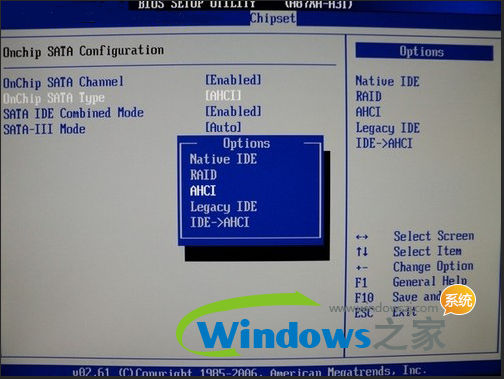504x379 pixels.
Task: Open the OnChip SATA Type [AHCI] value
Action: point(223,96)
